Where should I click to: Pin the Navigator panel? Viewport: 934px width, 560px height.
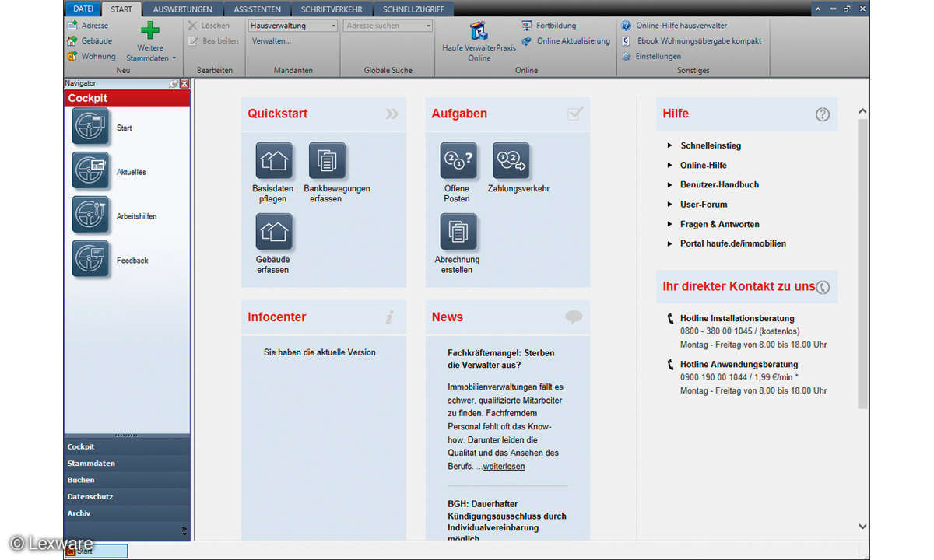[x=174, y=83]
